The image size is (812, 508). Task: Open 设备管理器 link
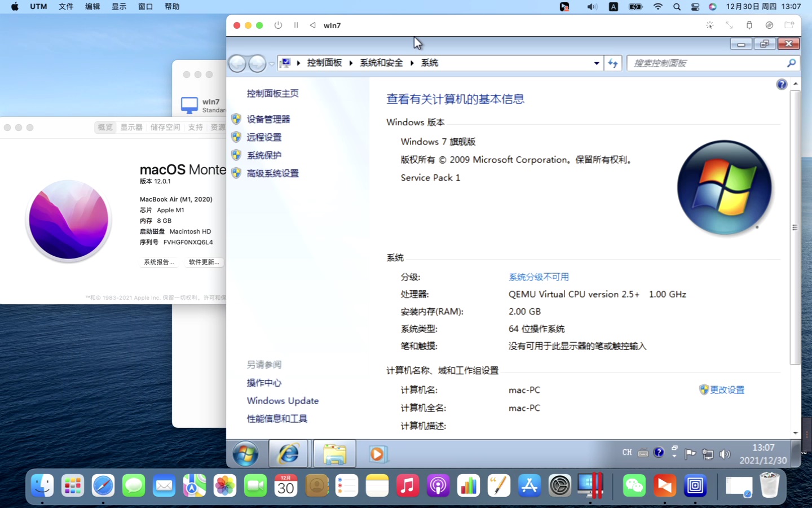click(x=268, y=119)
